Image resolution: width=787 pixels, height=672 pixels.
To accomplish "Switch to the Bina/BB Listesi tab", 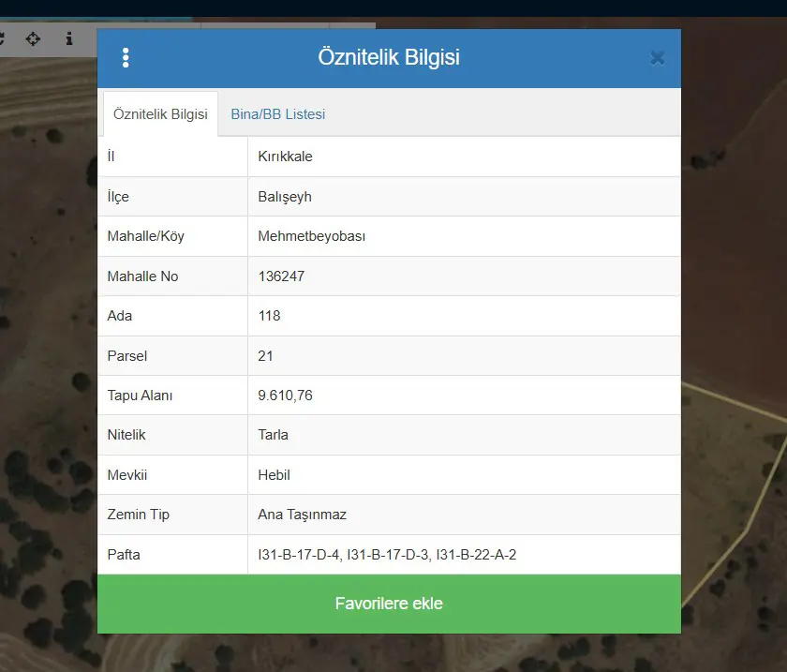I will (277, 114).
